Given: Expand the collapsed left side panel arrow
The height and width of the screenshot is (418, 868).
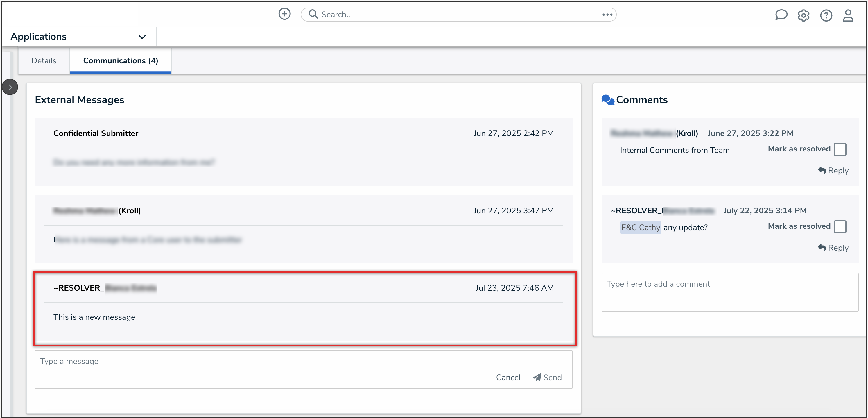Looking at the screenshot, I should (x=10, y=87).
